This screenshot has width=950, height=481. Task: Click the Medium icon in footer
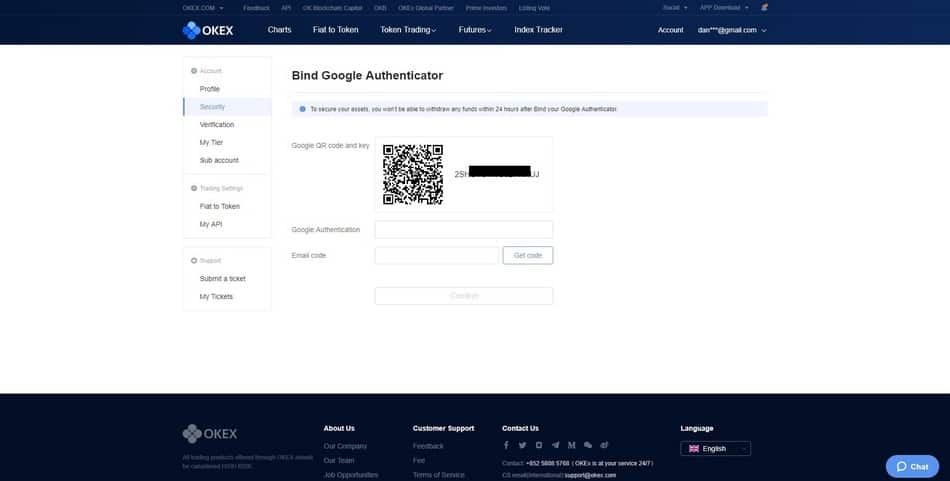click(x=571, y=445)
